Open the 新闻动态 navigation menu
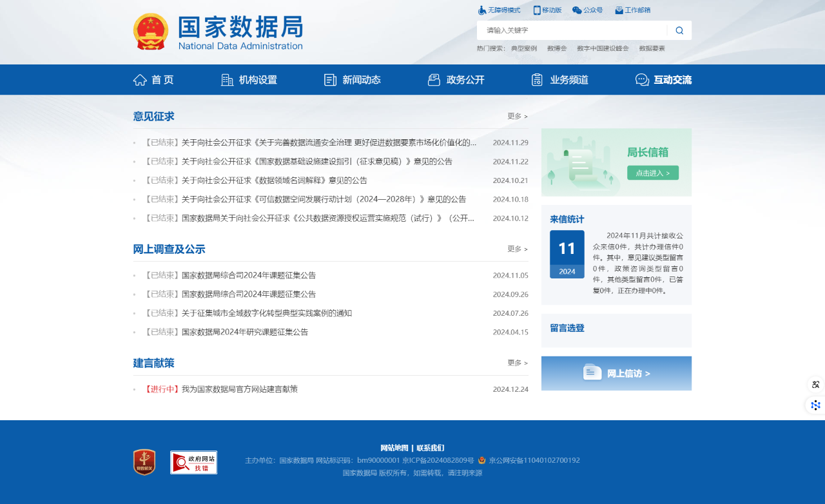The width and height of the screenshot is (825, 504). pos(362,80)
